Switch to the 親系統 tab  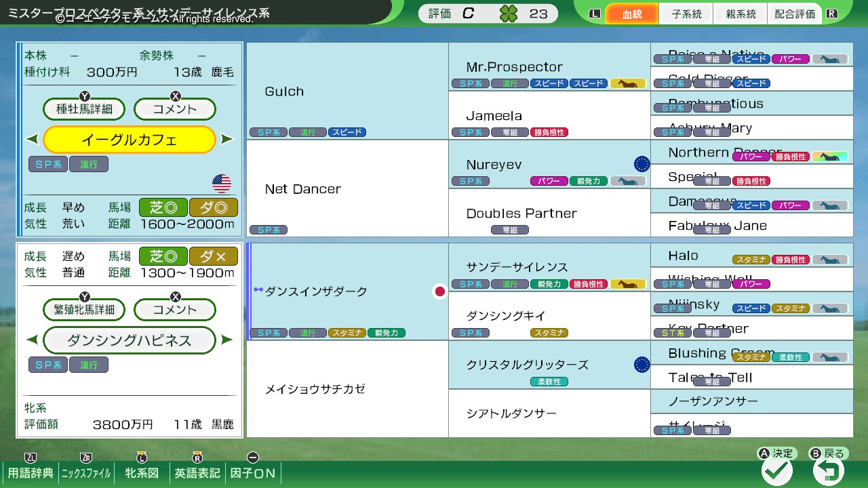pyautogui.click(x=741, y=14)
